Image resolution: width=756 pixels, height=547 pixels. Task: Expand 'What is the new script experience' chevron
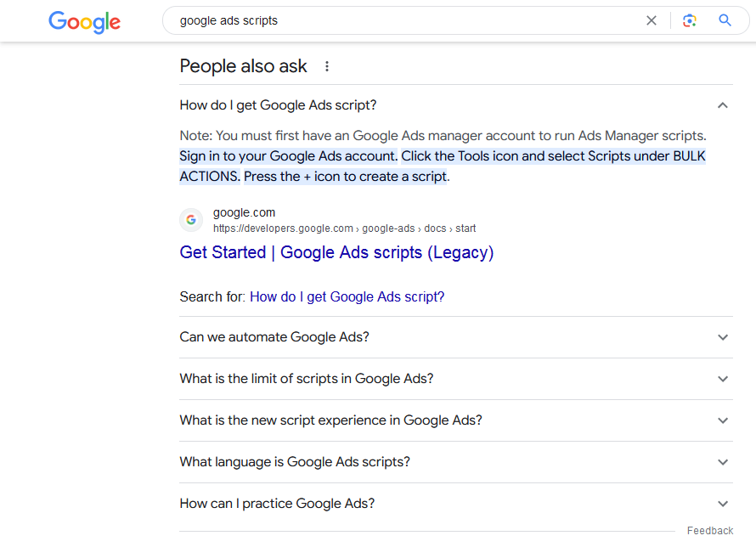tap(722, 420)
